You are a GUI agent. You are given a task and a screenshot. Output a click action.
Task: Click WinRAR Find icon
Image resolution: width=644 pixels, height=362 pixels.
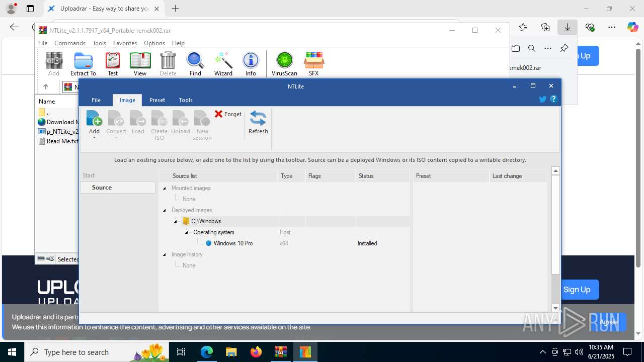coord(195,64)
